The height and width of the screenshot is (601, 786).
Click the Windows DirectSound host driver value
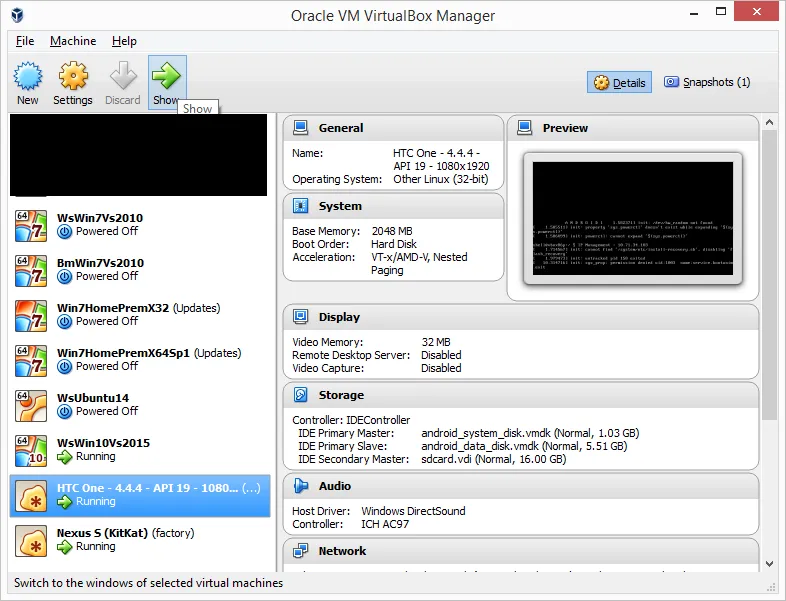point(414,511)
